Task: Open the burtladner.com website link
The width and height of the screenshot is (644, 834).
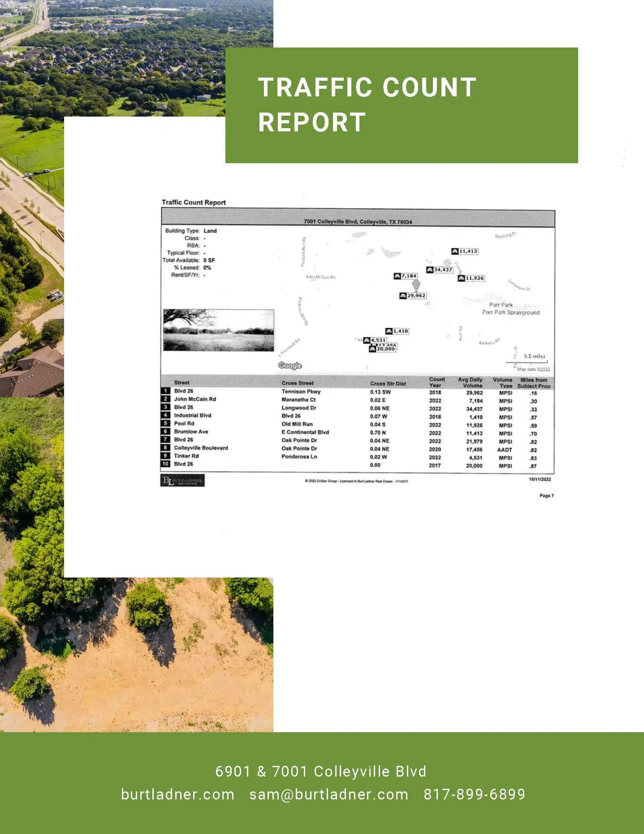Action: click(178, 794)
